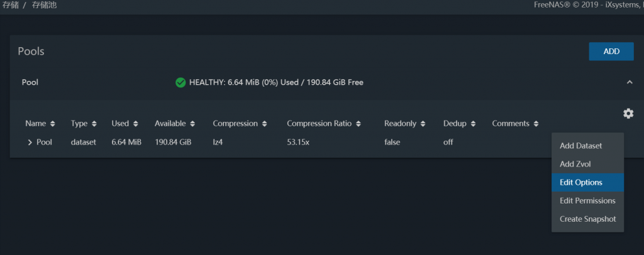Sort by Compression column sort icon
The height and width of the screenshot is (255, 644).
[x=265, y=124]
